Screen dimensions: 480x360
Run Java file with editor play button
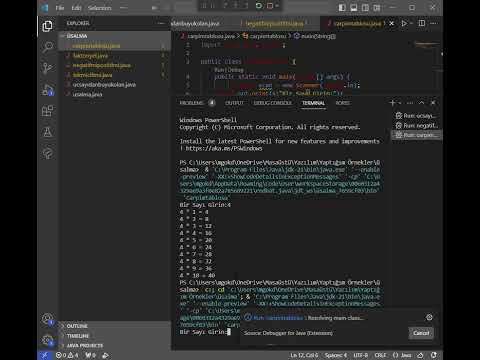(404, 23)
